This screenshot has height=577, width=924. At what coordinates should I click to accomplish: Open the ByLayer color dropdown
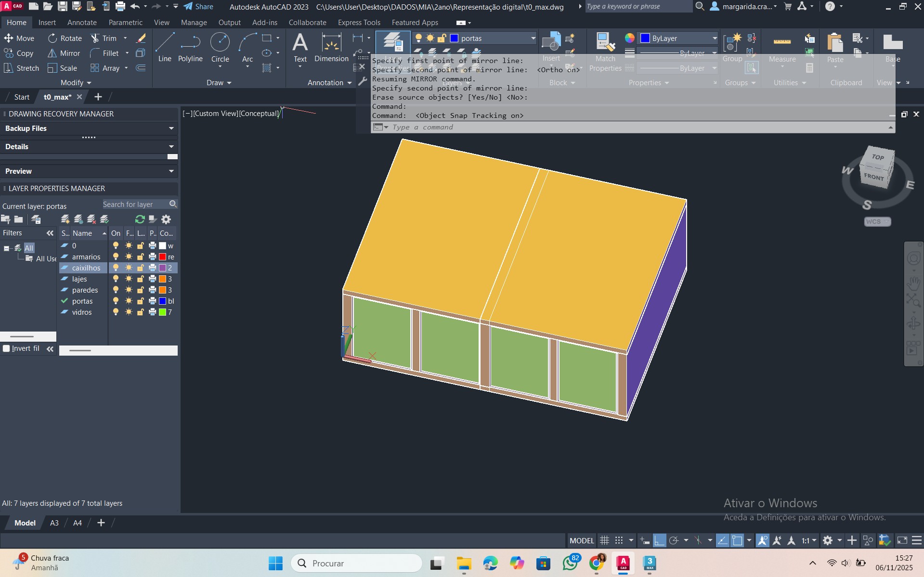(714, 38)
